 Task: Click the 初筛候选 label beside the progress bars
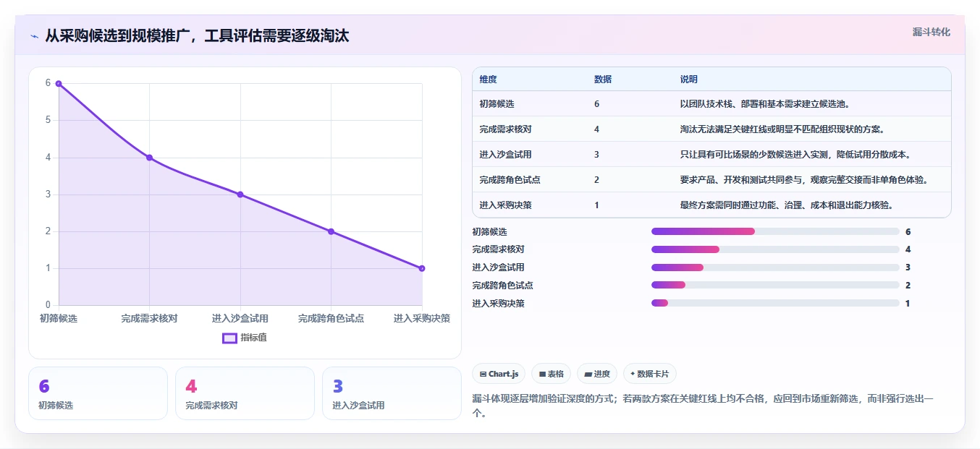(489, 231)
